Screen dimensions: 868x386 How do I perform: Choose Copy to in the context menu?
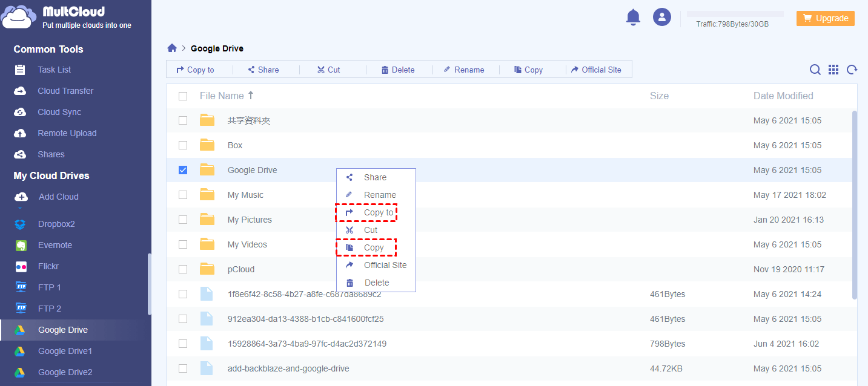pos(376,212)
